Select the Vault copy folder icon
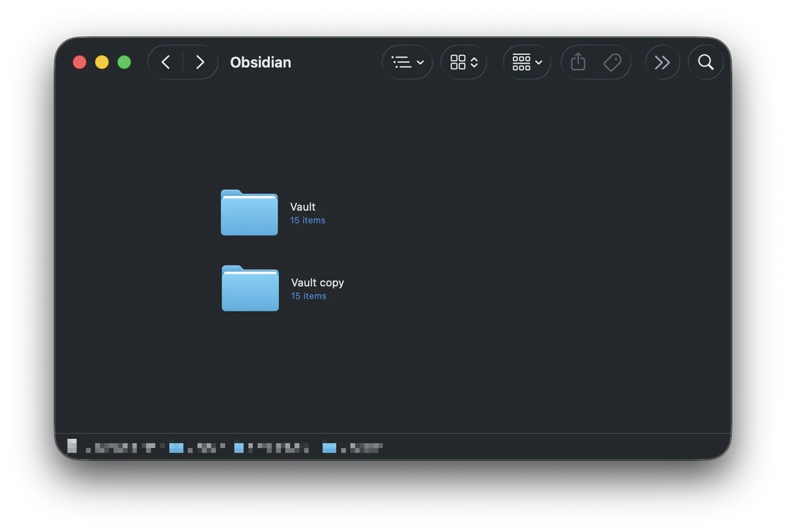 tap(250, 288)
